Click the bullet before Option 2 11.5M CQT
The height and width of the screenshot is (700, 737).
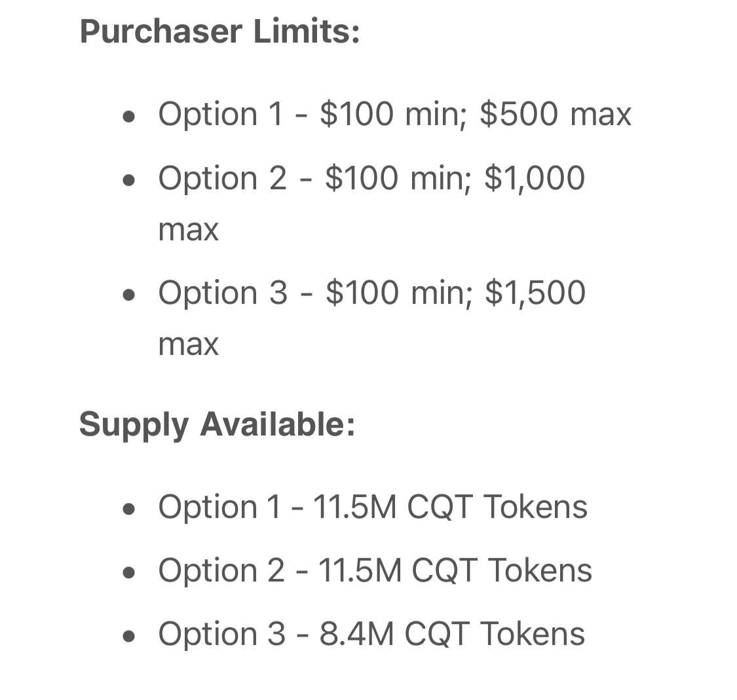(128, 573)
